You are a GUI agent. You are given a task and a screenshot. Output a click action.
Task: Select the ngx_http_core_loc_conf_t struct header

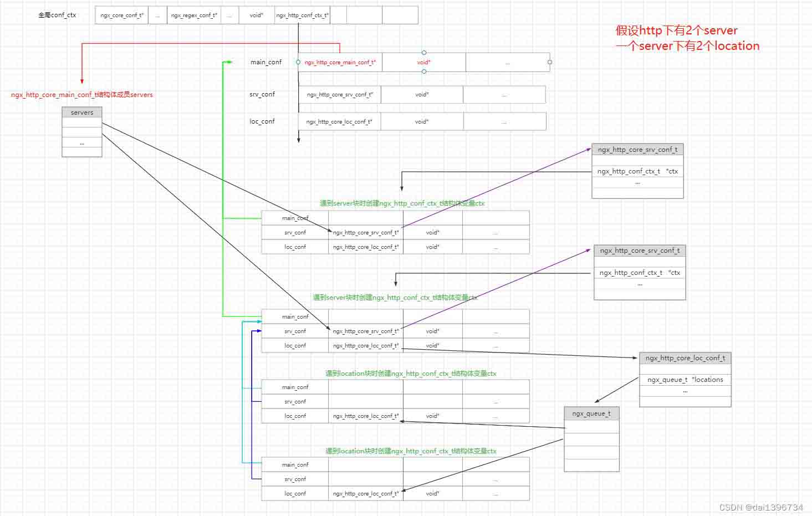[685, 358]
